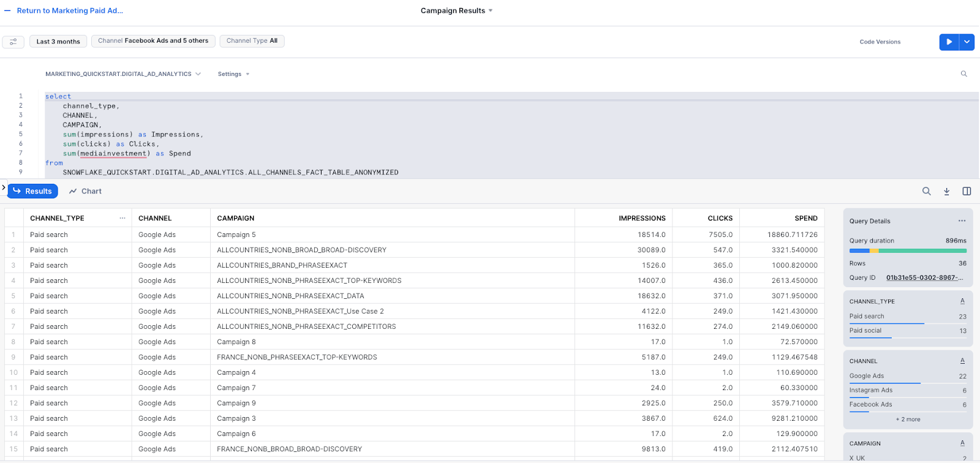This screenshot has height=463, width=980.
Task: Open run options dropdown arrow
Action: click(967, 42)
